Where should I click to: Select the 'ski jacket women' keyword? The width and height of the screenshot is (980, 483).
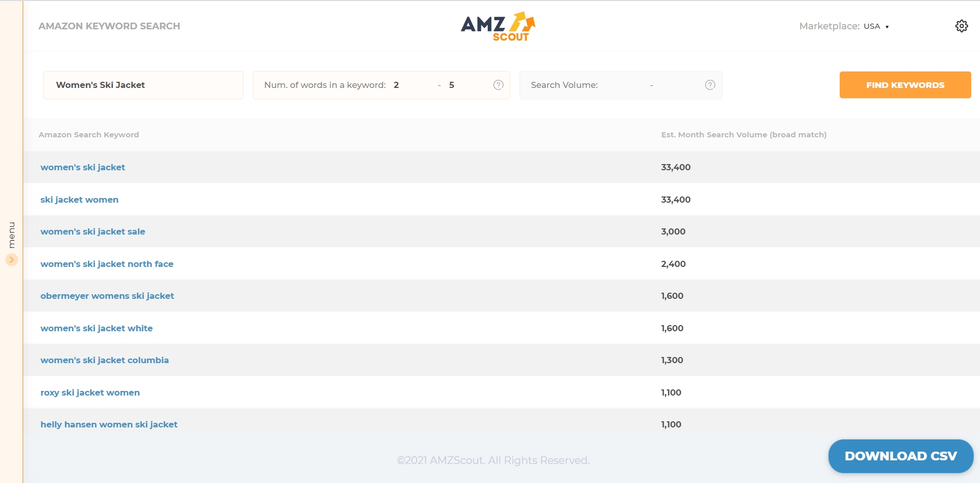(x=79, y=200)
